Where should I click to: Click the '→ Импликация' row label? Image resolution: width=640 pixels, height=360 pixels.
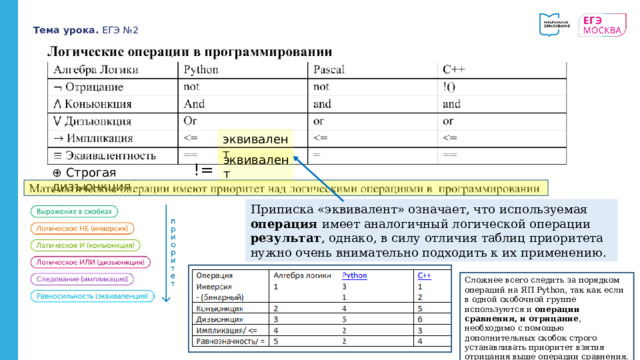coord(93,138)
